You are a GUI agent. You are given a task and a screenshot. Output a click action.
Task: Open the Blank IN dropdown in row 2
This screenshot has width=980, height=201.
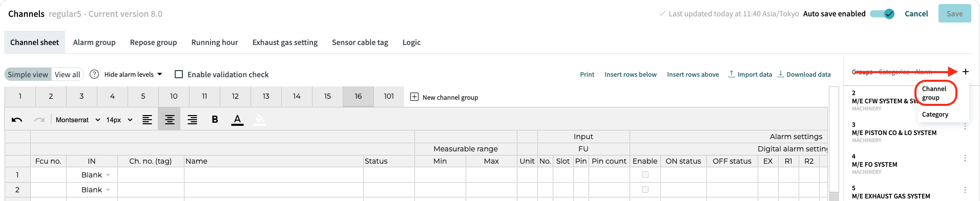coord(92,190)
